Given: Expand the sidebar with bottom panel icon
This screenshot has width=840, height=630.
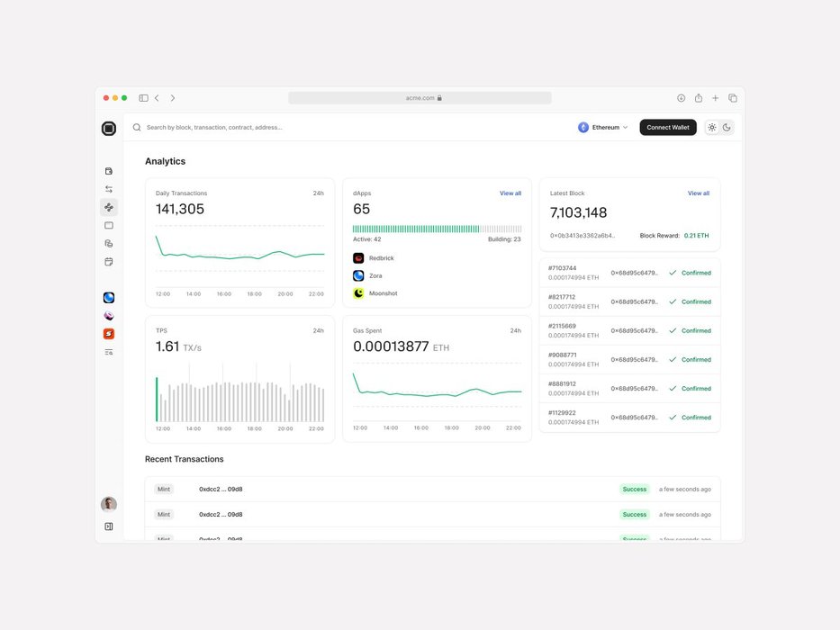Looking at the screenshot, I should (109, 526).
